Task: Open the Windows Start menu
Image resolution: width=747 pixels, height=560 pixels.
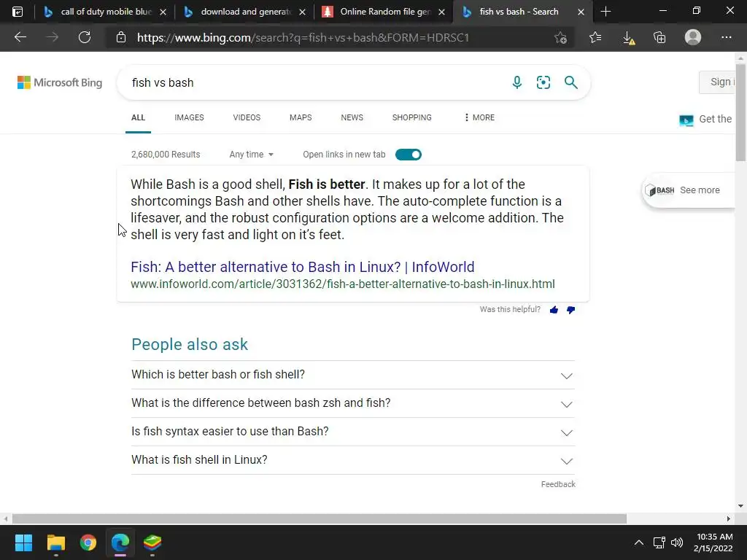Action: (x=23, y=542)
